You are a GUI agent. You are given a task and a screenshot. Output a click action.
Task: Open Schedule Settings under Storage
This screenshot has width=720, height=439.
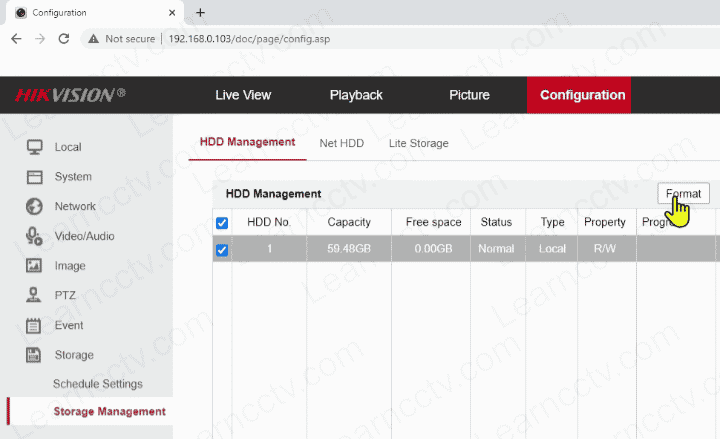97,384
